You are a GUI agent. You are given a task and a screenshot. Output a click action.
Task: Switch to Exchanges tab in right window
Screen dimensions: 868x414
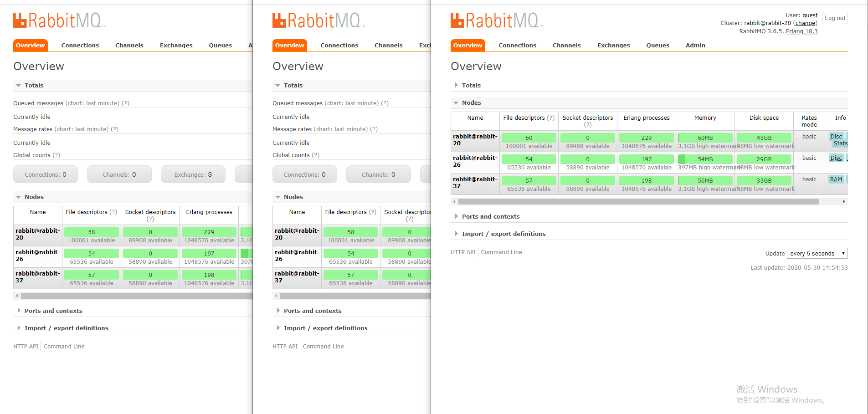[613, 45]
